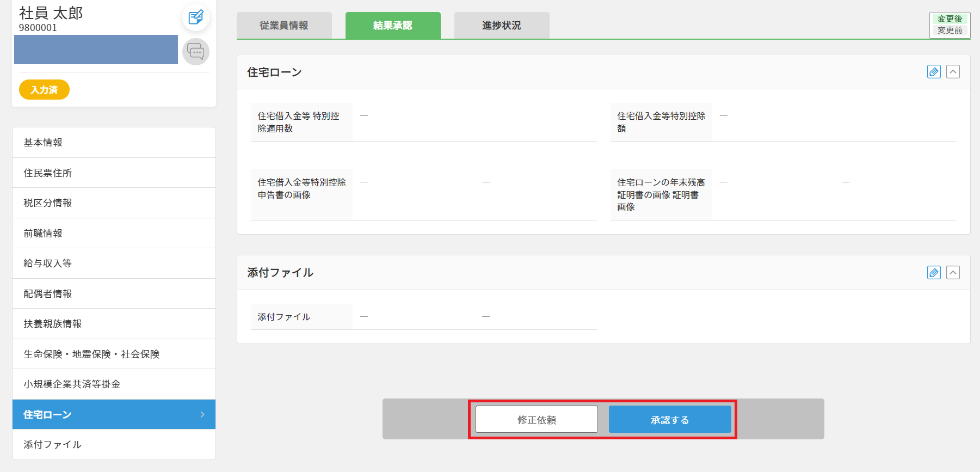Click the 住宅ローンの年末残高証明書の画像 label
The width and height of the screenshot is (980, 472).
pyautogui.click(x=661, y=194)
